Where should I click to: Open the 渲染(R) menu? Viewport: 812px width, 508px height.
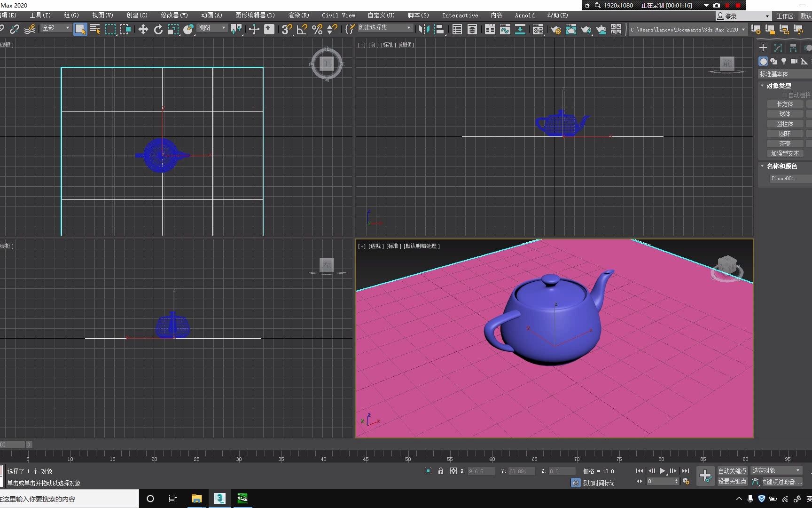click(298, 15)
